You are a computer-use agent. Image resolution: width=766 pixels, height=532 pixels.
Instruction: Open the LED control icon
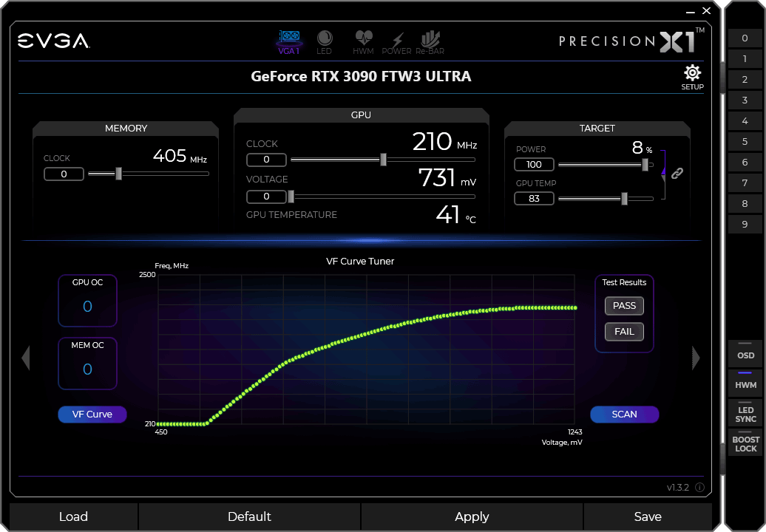pos(325,41)
